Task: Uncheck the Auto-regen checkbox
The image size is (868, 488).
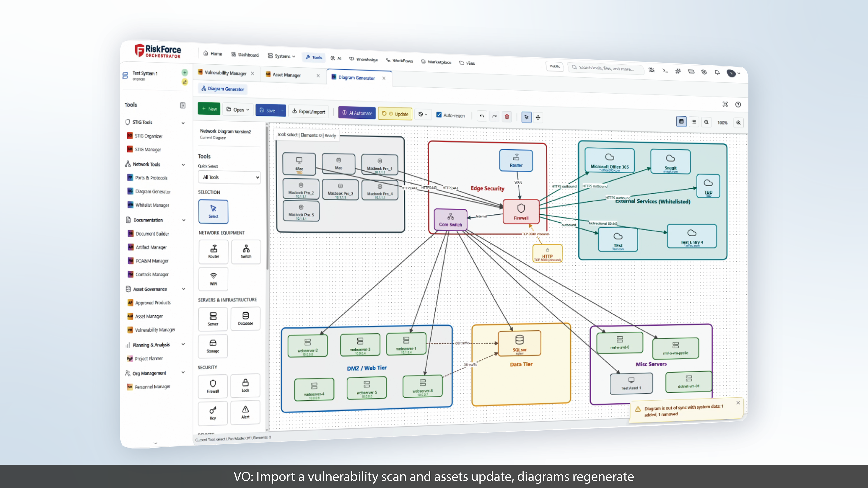Action: pyautogui.click(x=439, y=115)
